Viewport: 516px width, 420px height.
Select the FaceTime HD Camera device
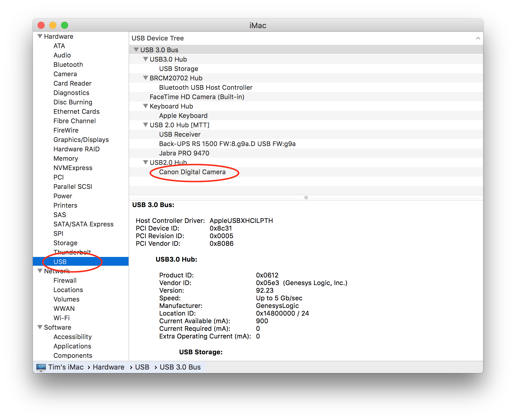(x=197, y=97)
